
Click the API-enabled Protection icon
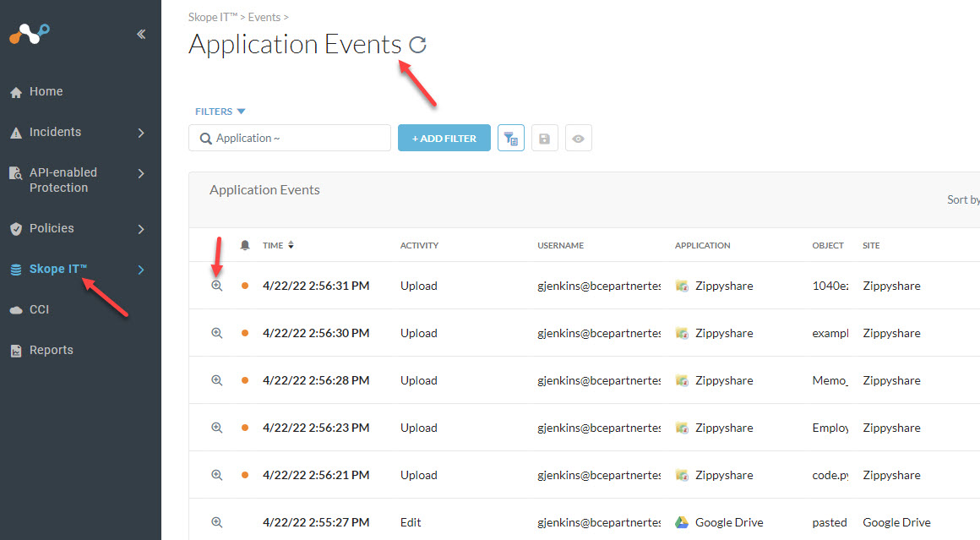pyautogui.click(x=16, y=173)
